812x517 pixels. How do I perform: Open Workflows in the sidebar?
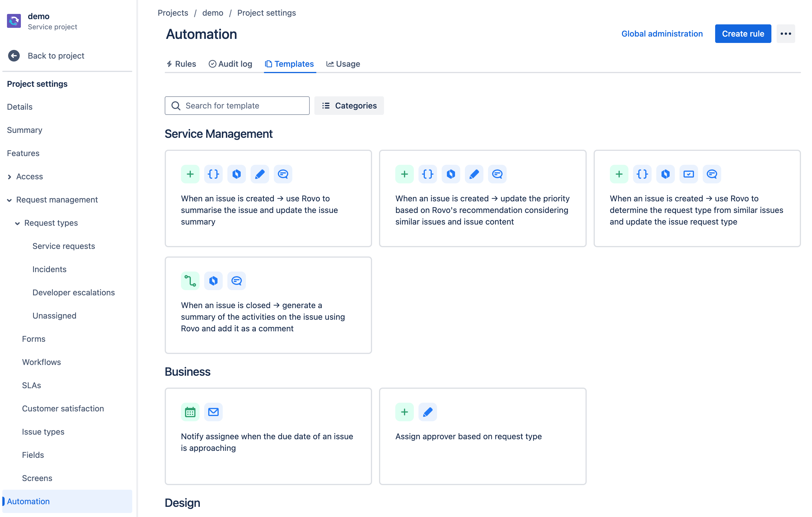[41, 362]
